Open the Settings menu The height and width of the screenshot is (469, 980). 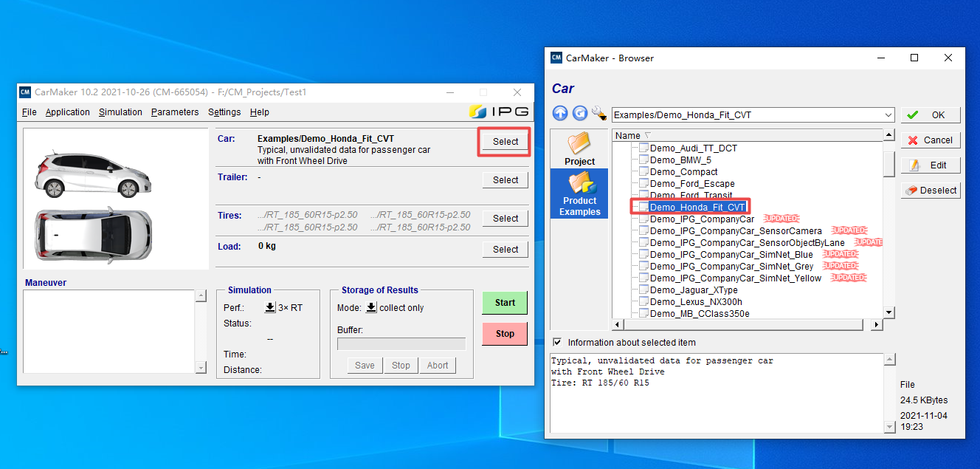[x=224, y=112]
